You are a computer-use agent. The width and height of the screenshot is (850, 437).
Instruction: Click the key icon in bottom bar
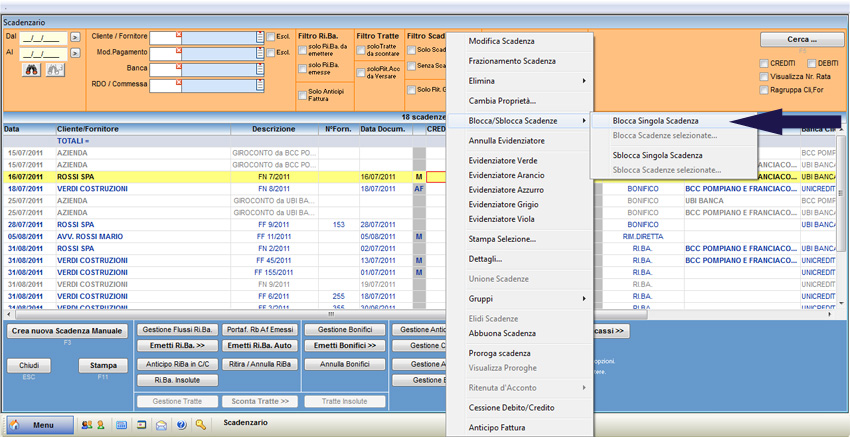point(201,425)
